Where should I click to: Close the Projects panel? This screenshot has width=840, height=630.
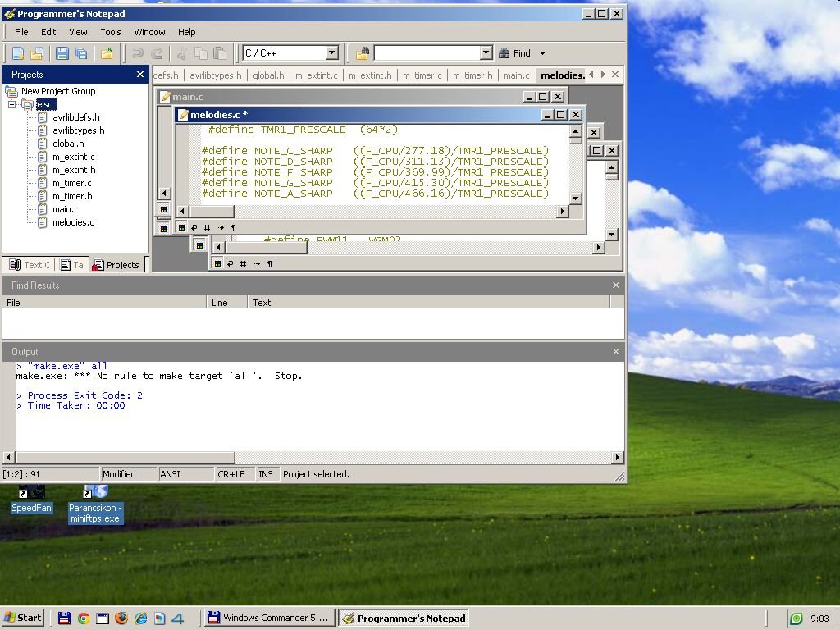tap(140, 75)
